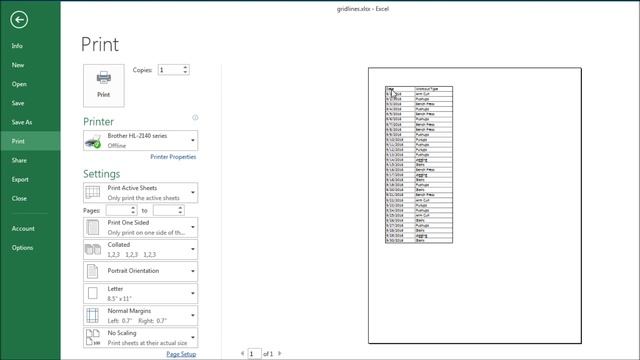Go back using the circled arrow icon

click(x=19, y=20)
